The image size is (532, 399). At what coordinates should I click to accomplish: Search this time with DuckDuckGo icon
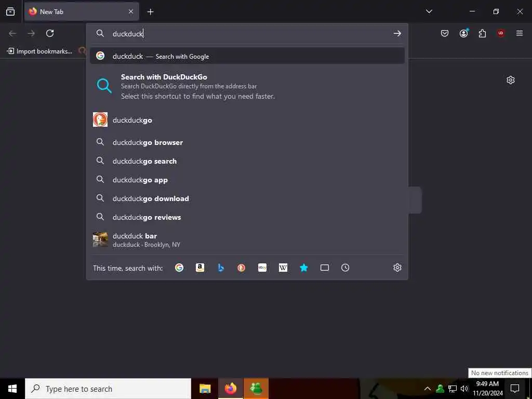point(241,268)
